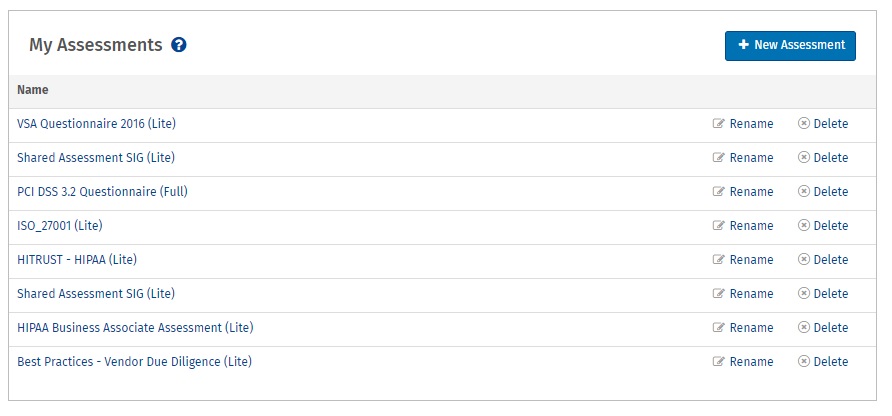Click the New Assessment button
This screenshot has width=892, height=416.
click(790, 46)
